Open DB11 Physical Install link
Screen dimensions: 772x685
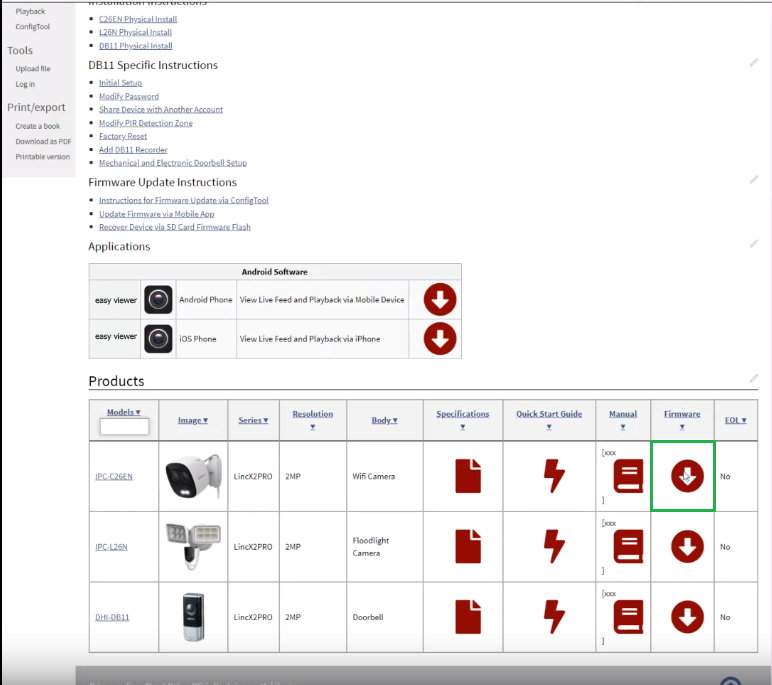point(136,46)
